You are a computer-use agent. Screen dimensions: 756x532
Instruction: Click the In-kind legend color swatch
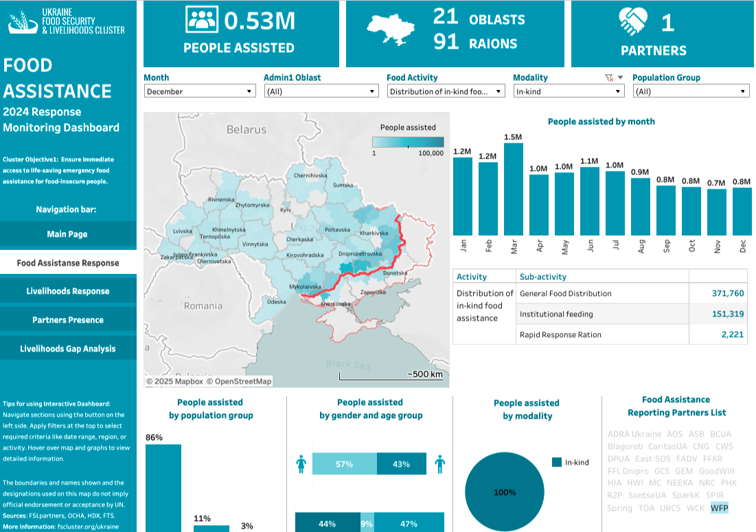click(557, 463)
